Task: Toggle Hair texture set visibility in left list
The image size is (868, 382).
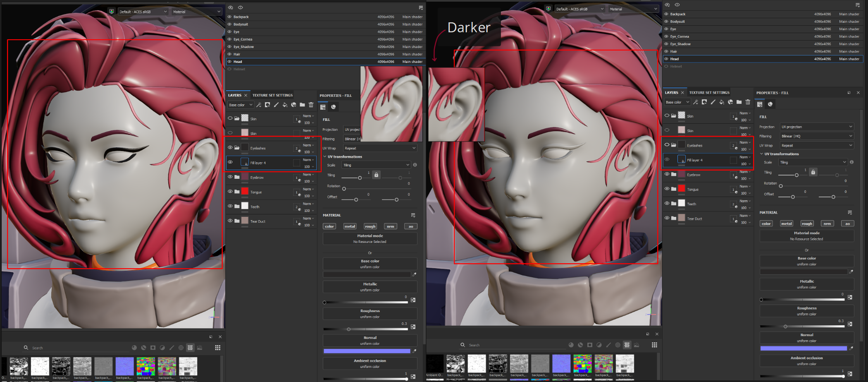Action: pos(229,54)
